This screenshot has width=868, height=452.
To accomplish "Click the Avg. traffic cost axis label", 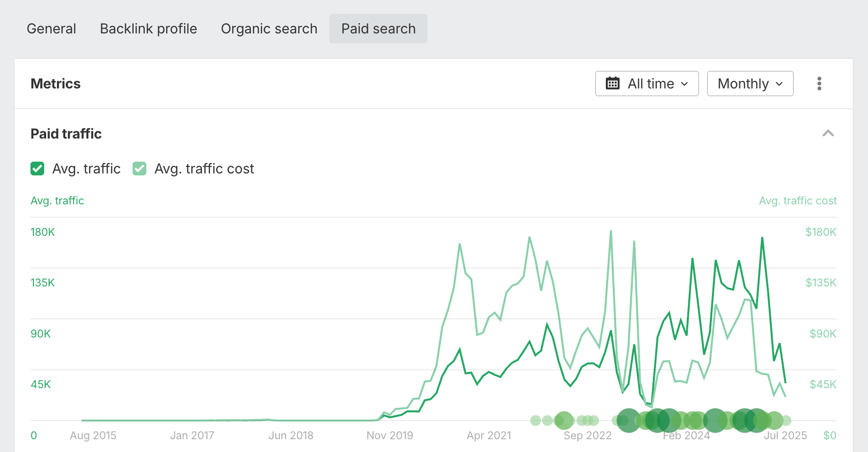I will [x=797, y=200].
